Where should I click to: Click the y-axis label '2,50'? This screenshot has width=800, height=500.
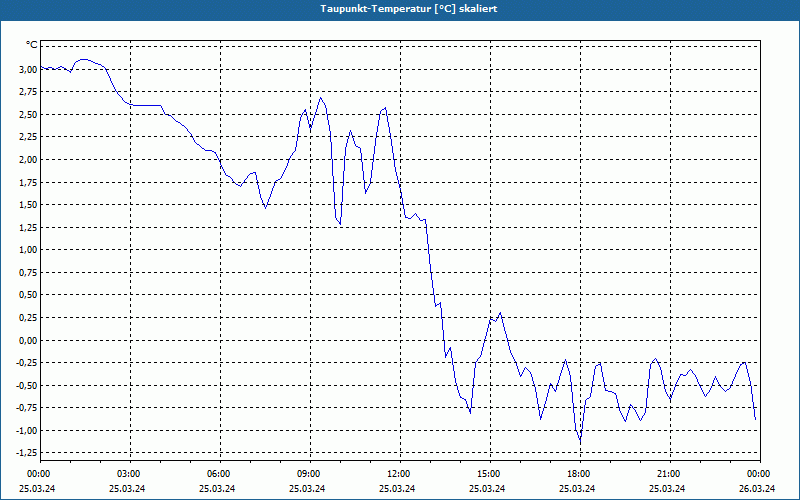coord(28,114)
